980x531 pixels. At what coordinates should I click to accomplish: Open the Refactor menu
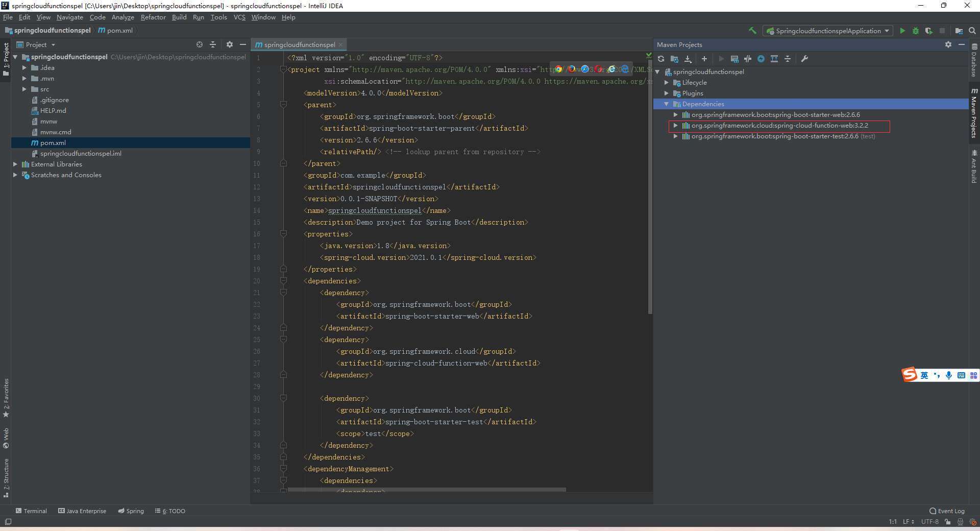(x=153, y=17)
